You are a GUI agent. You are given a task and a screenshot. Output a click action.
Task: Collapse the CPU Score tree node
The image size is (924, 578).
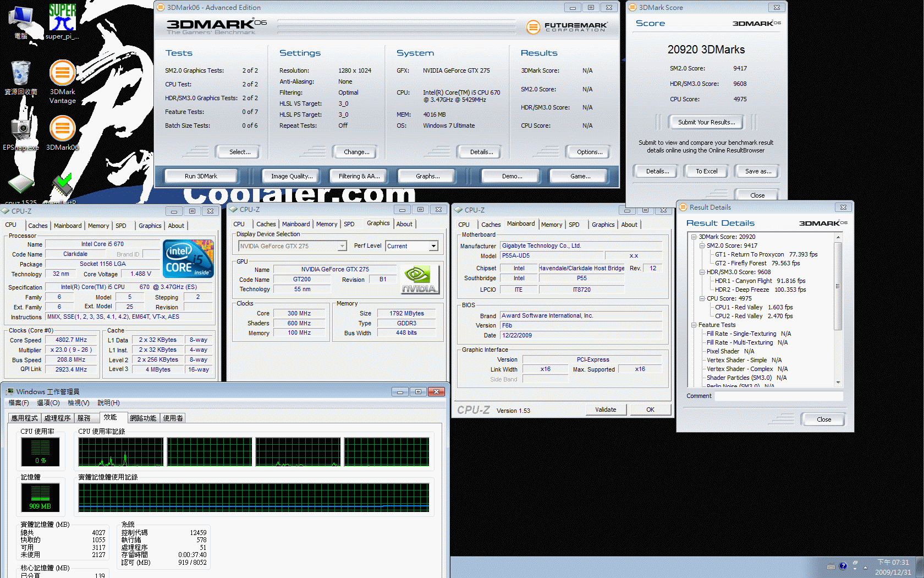tap(702, 298)
